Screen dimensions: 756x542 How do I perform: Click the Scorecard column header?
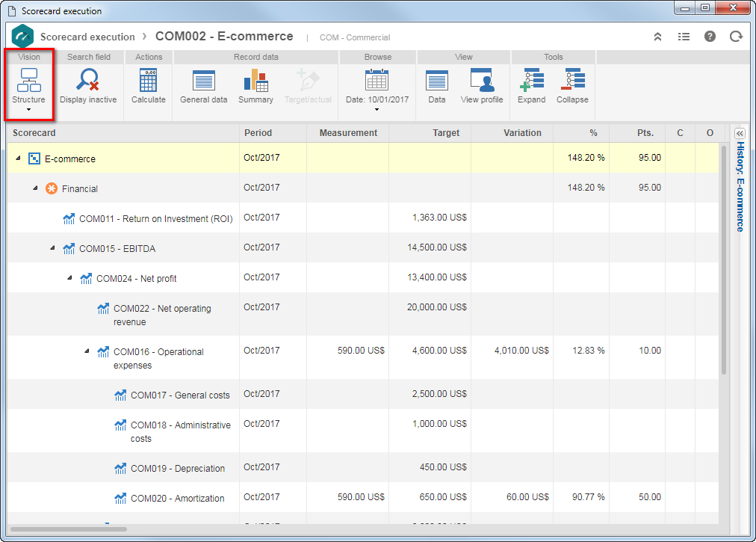tap(123, 133)
